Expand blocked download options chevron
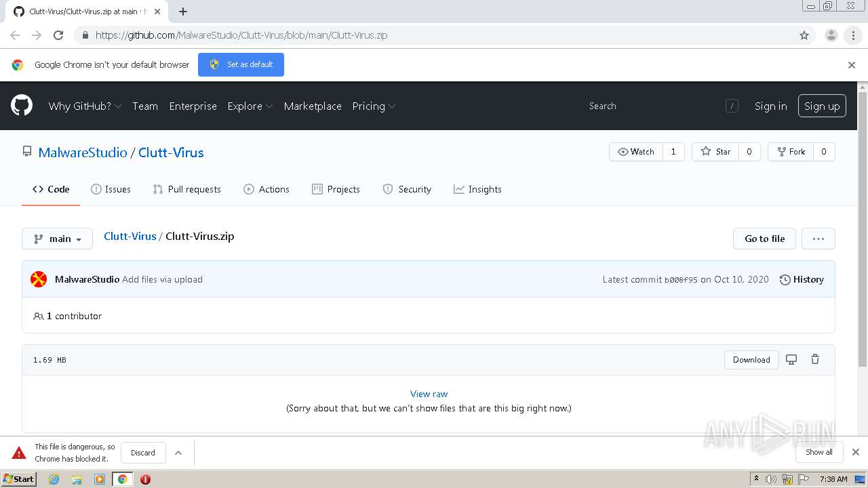 (178, 453)
